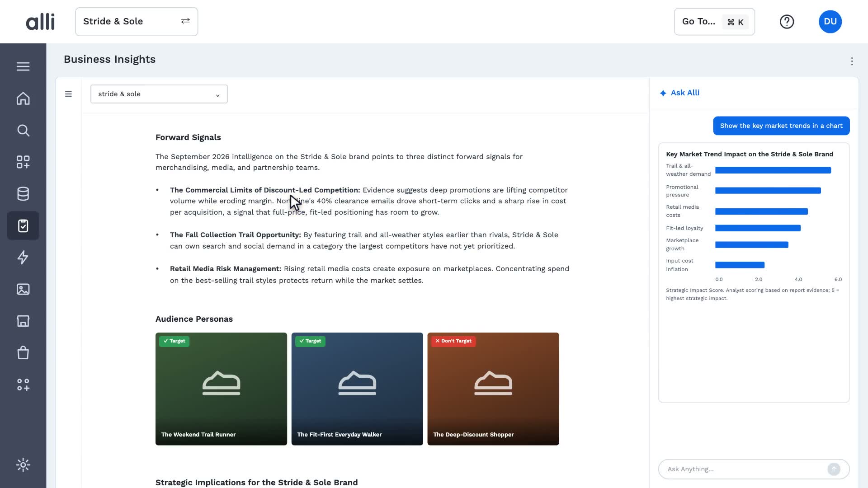Open the shopping bag icon in sidebar

(23, 353)
